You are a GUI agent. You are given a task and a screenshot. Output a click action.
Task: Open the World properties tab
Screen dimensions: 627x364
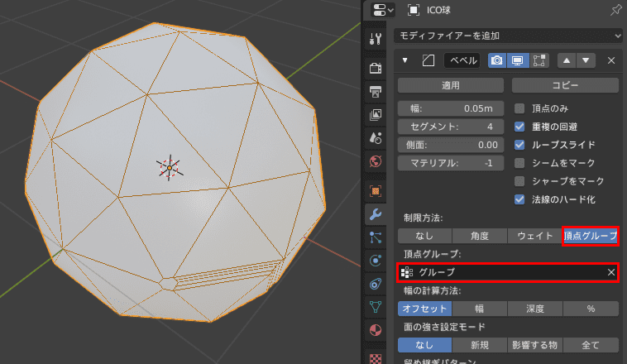(376, 161)
